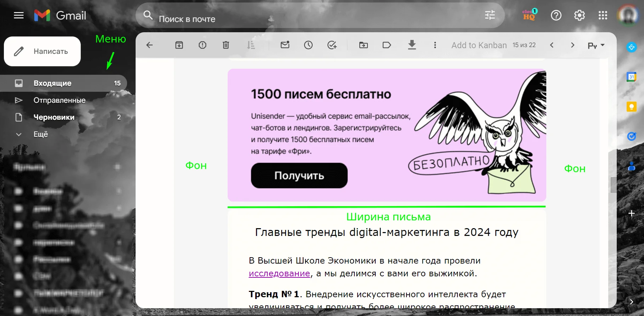Viewport: 644px width, 316px height.
Task: Click the '15 из 22' message counter
Action: (524, 45)
